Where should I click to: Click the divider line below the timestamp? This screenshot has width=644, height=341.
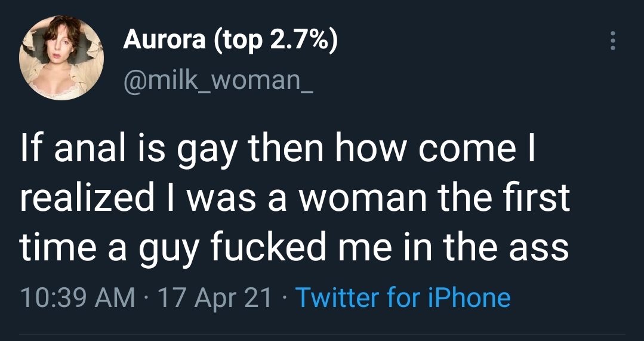(x=322, y=334)
